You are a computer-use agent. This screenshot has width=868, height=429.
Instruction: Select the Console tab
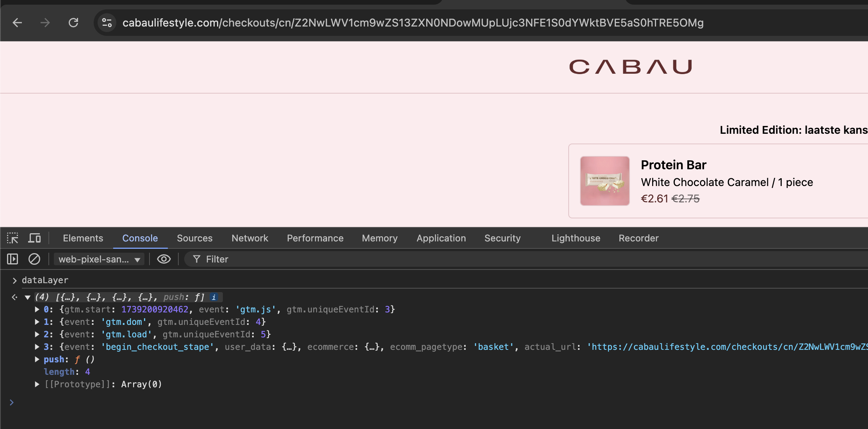(x=140, y=238)
